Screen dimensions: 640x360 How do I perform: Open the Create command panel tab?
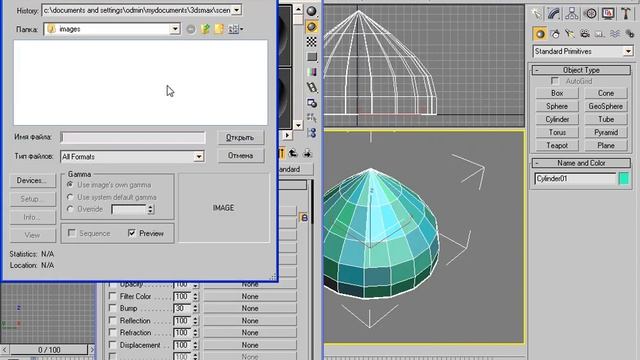[x=536, y=13]
